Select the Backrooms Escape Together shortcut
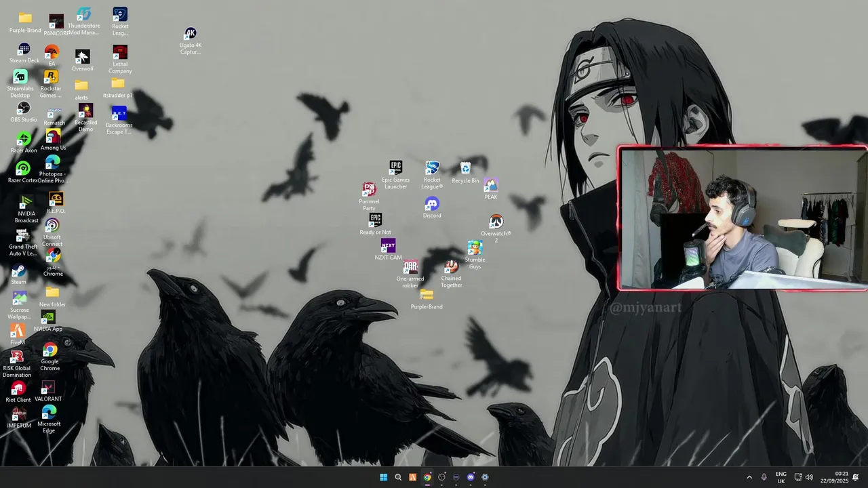This screenshot has height=488, width=868. click(x=119, y=120)
